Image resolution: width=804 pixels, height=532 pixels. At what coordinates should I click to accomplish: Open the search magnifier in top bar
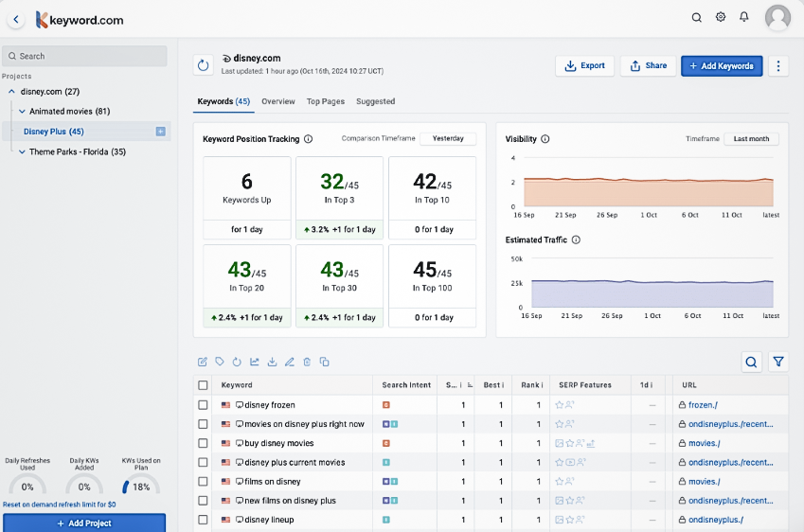pos(696,17)
